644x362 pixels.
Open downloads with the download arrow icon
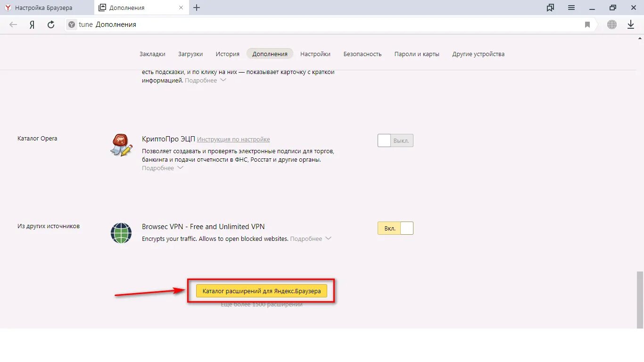(631, 25)
